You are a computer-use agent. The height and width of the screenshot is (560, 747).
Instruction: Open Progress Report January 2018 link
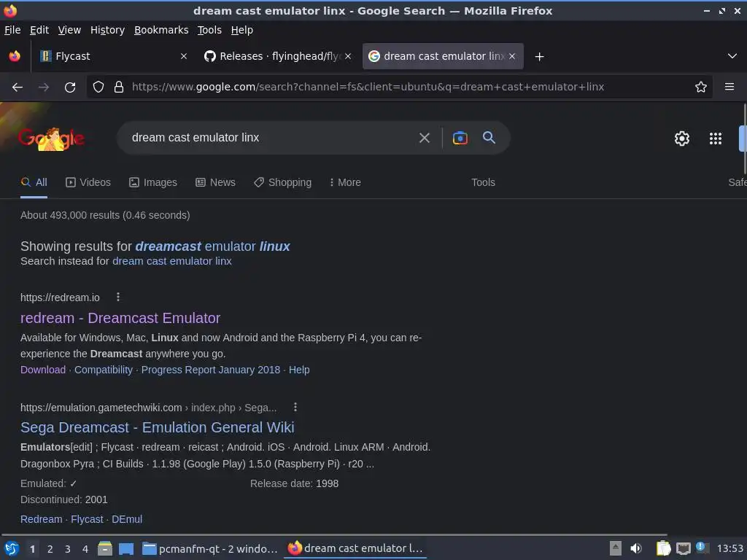pos(211,370)
